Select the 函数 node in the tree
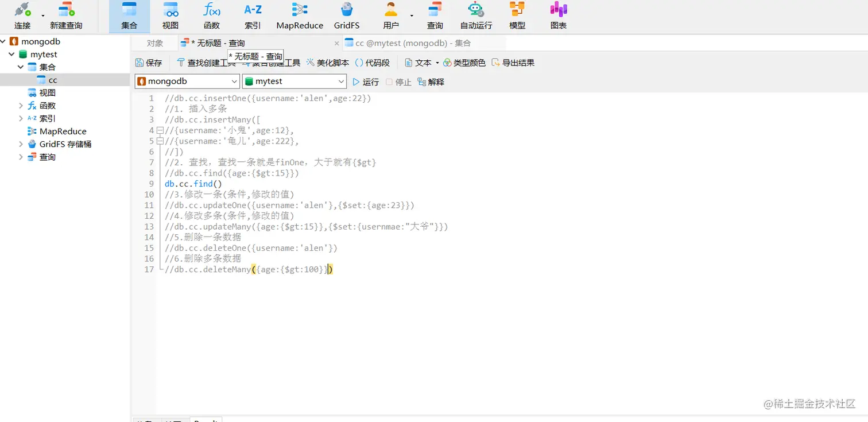 pyautogui.click(x=48, y=105)
